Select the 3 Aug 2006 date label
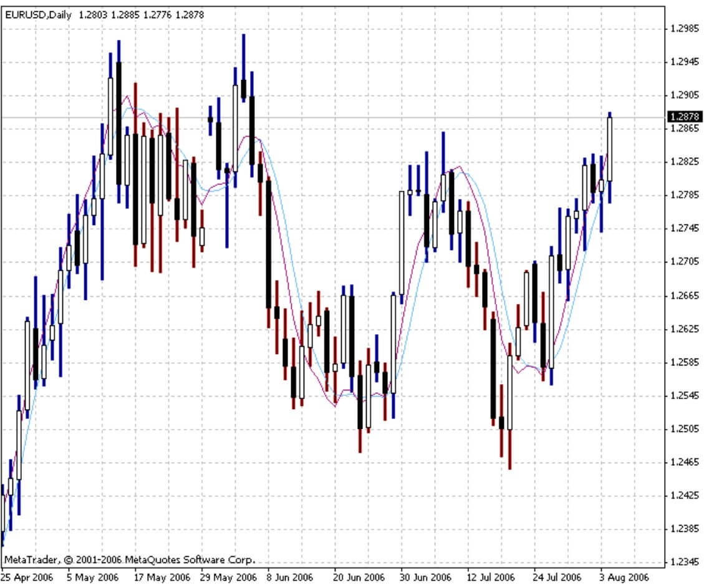 pyautogui.click(x=624, y=577)
